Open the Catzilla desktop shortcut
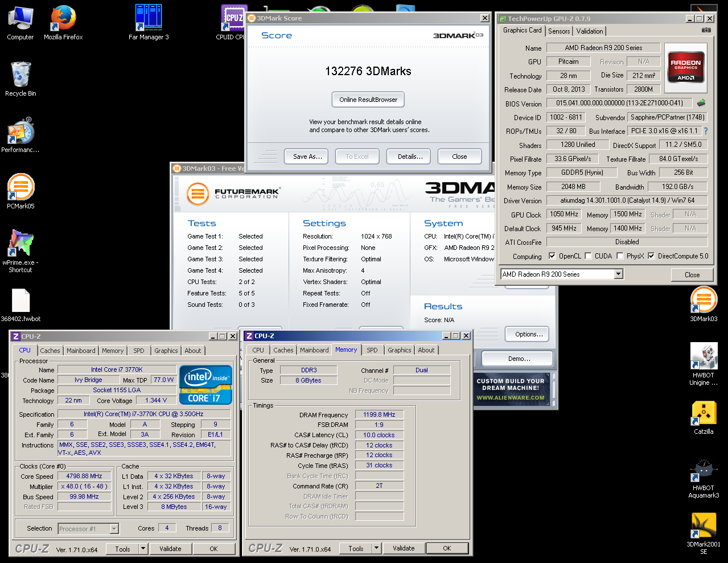728x563 pixels. (x=704, y=418)
